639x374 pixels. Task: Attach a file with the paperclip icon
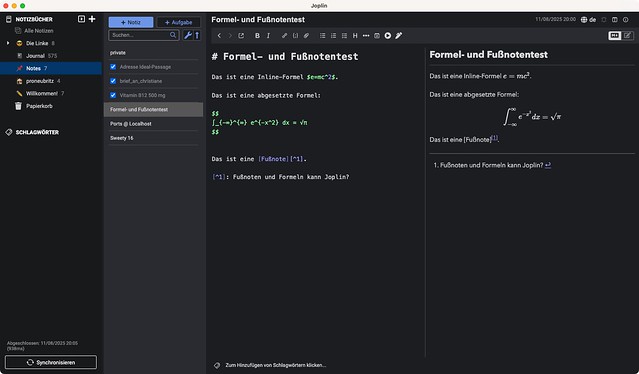(x=306, y=35)
